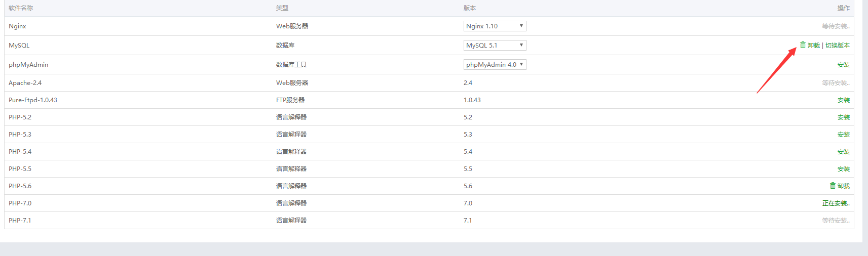Open the Nginx 1.10 version dropdown
The image size is (868, 256).
coord(495,26)
